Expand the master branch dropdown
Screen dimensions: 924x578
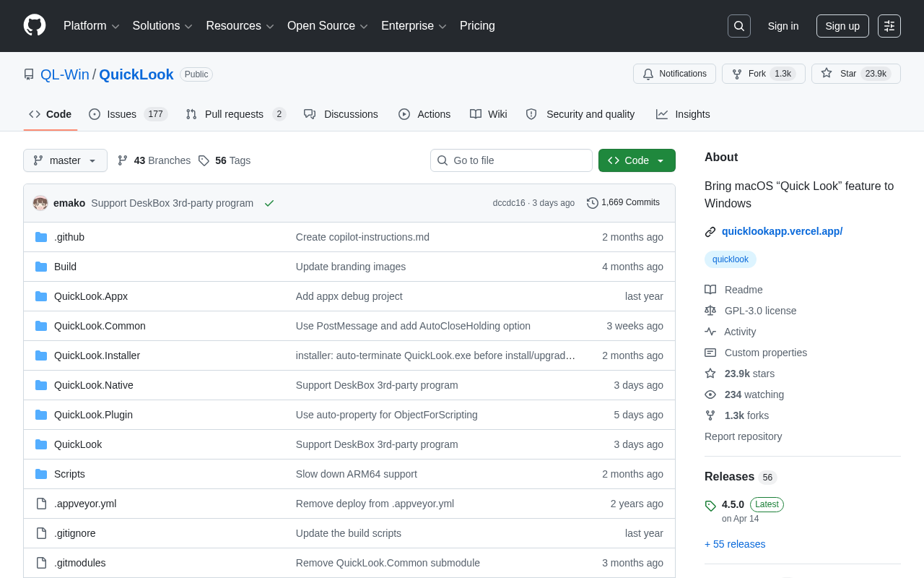pos(65,160)
